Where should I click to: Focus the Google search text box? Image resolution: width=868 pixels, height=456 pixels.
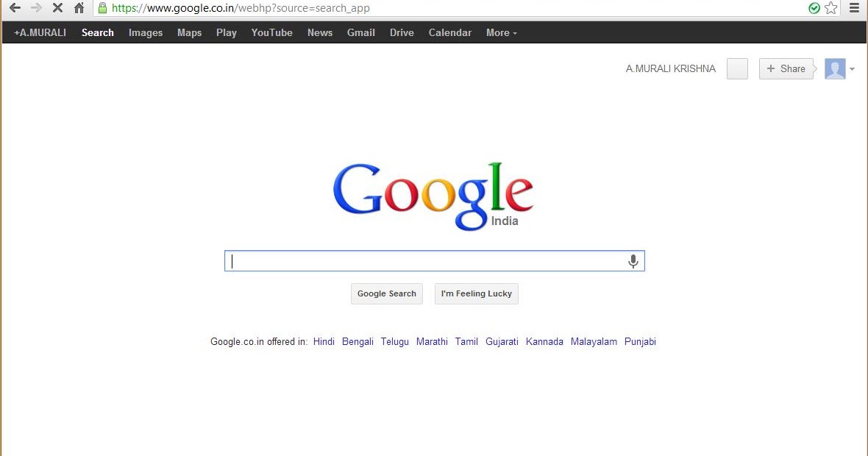tap(426, 261)
